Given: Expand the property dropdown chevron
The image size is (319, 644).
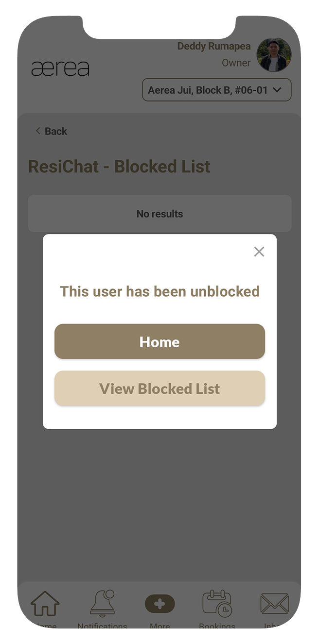Looking at the screenshot, I should click(278, 90).
